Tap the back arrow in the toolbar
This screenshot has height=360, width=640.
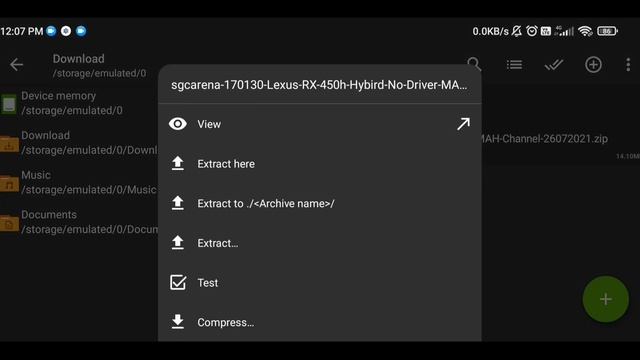coord(16,64)
